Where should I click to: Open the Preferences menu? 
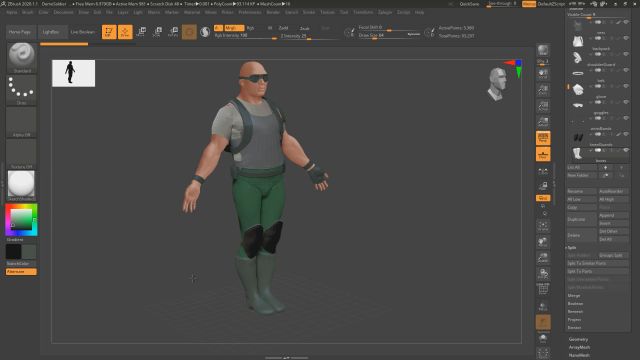(x=250, y=12)
